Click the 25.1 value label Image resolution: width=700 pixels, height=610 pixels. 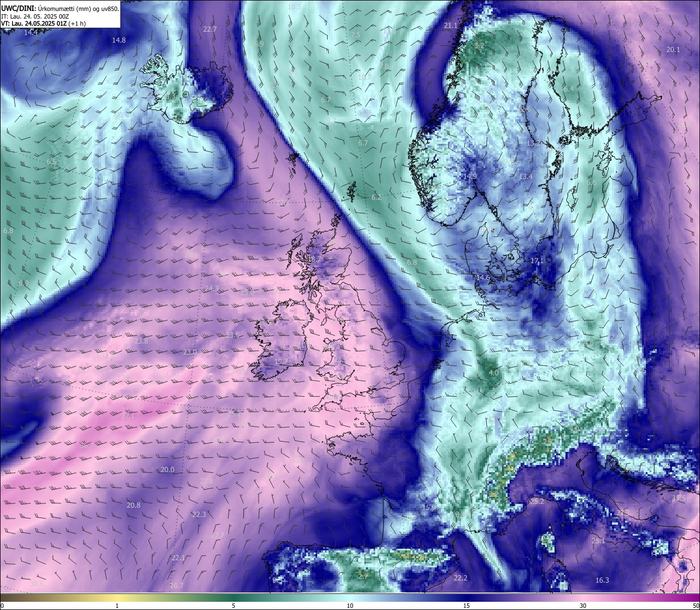pos(598,541)
